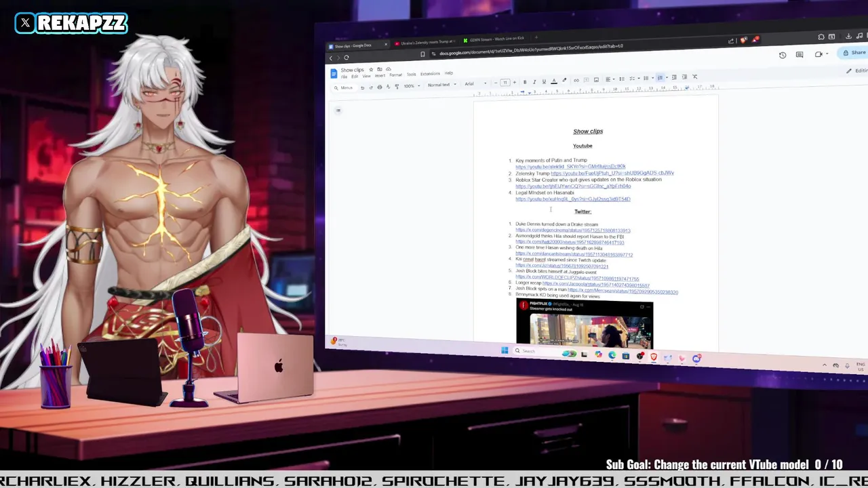The height and width of the screenshot is (488, 868).
Task: Open the text color picker
Action: (x=554, y=81)
